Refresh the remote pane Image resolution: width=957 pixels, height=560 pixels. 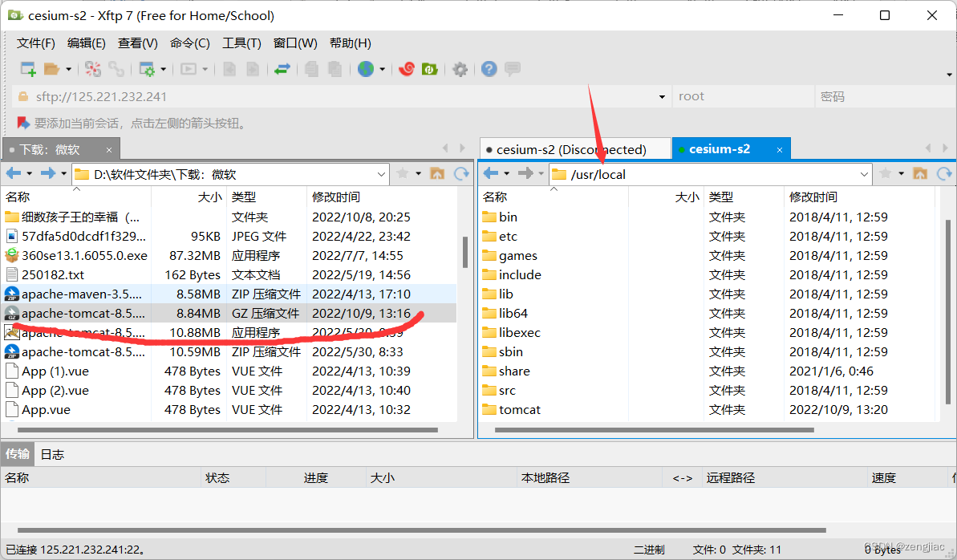click(x=944, y=174)
